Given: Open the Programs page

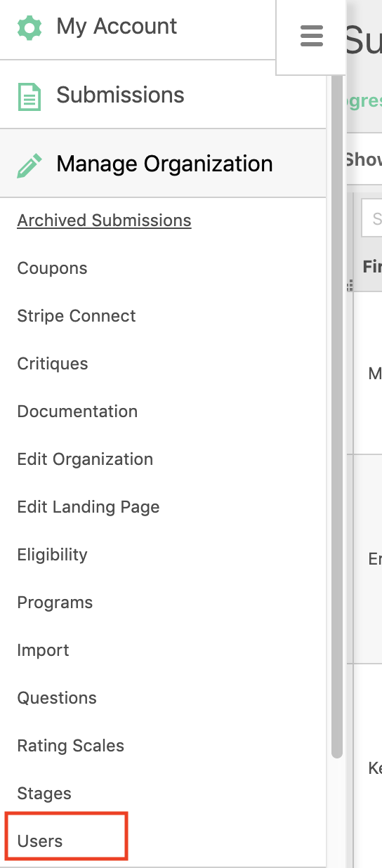Looking at the screenshot, I should pyautogui.click(x=55, y=603).
